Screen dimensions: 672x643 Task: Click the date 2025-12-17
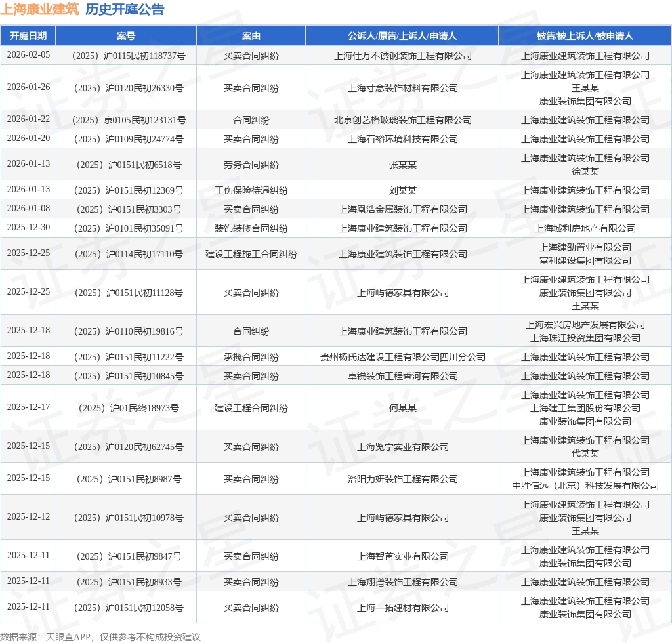28,407
